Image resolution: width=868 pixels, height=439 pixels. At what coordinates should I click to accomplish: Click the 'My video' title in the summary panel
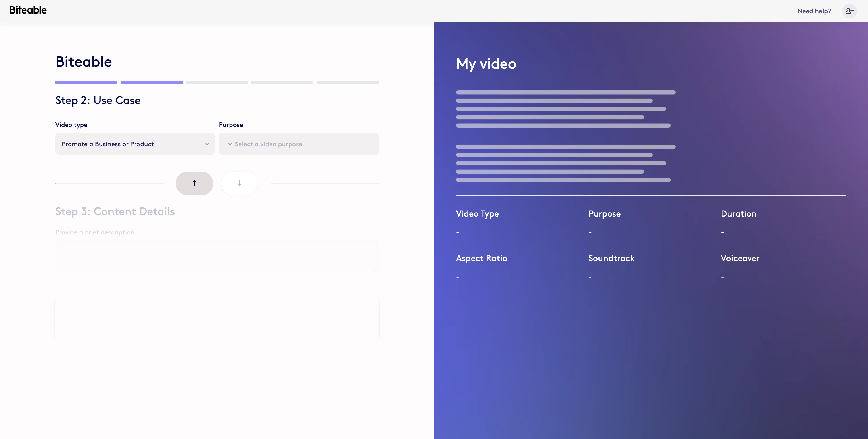coord(486,64)
